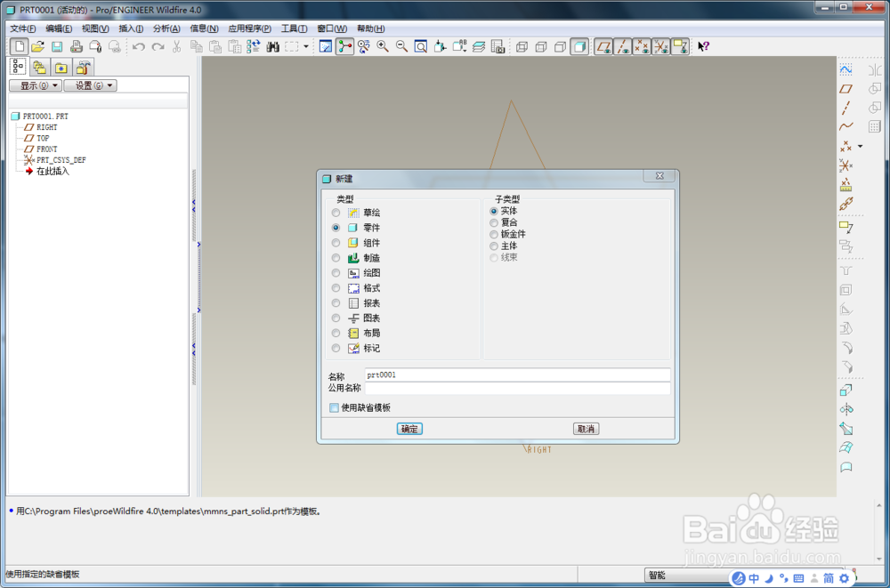The height and width of the screenshot is (588, 890).
Task: Expand the datum point tool flyout arrow
Action: 861,147
